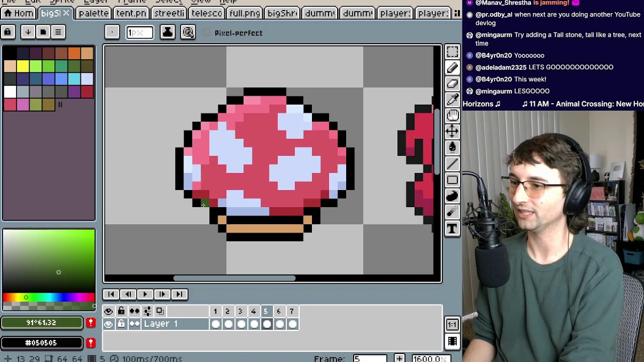Close the active sprite tab
644x362 pixels.
66,13
